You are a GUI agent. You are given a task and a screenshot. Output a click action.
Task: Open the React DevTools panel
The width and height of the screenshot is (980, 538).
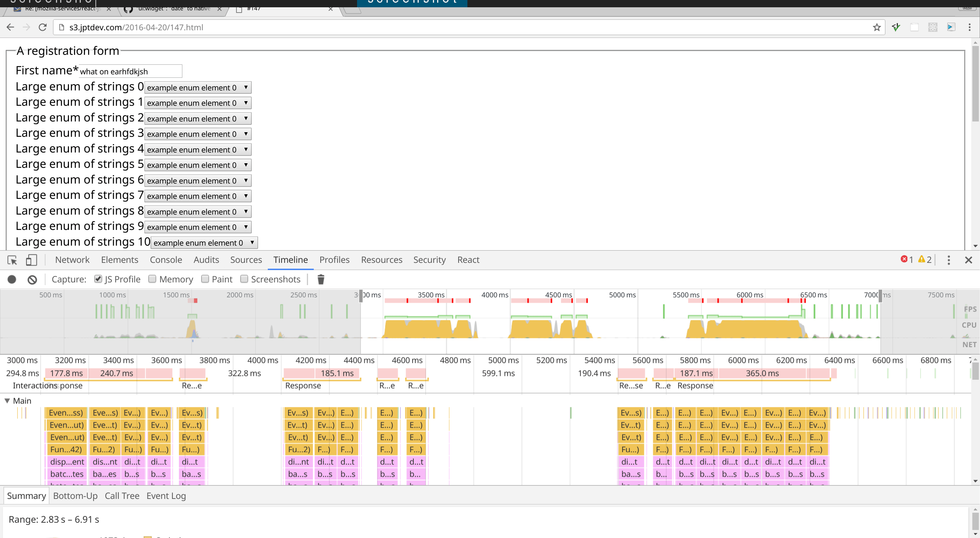coord(468,260)
